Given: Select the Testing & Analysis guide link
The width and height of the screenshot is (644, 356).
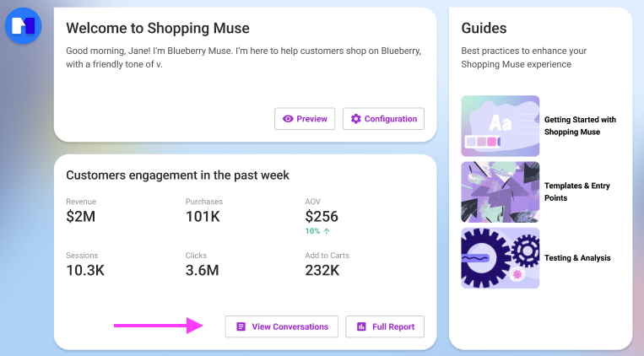Looking at the screenshot, I should tap(577, 258).
